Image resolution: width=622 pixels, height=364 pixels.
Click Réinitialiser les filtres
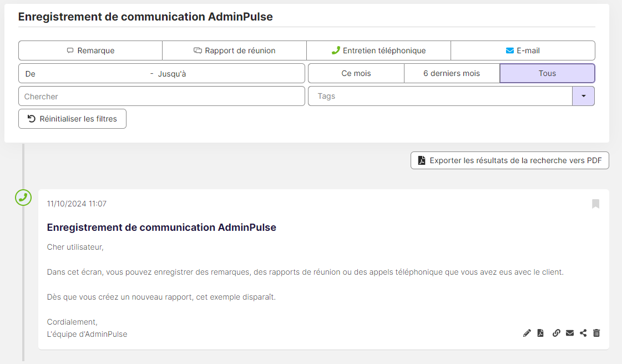pyautogui.click(x=72, y=119)
